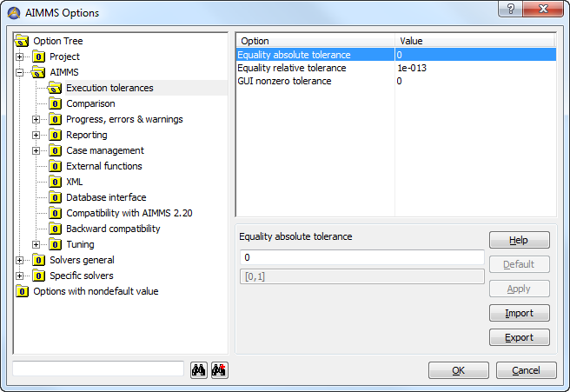Screen dimensions: 570x392
Task: Select the Backward compatibility tree item
Action: (113, 229)
